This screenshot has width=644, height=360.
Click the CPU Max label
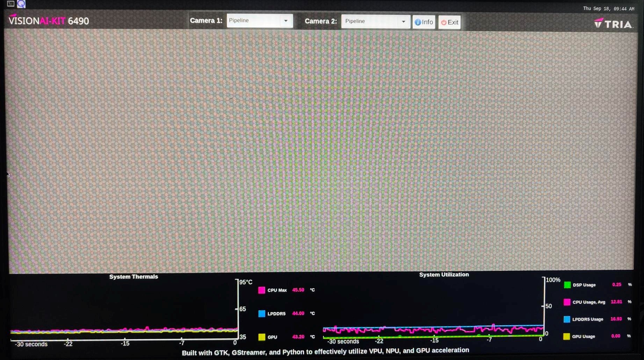277,290
